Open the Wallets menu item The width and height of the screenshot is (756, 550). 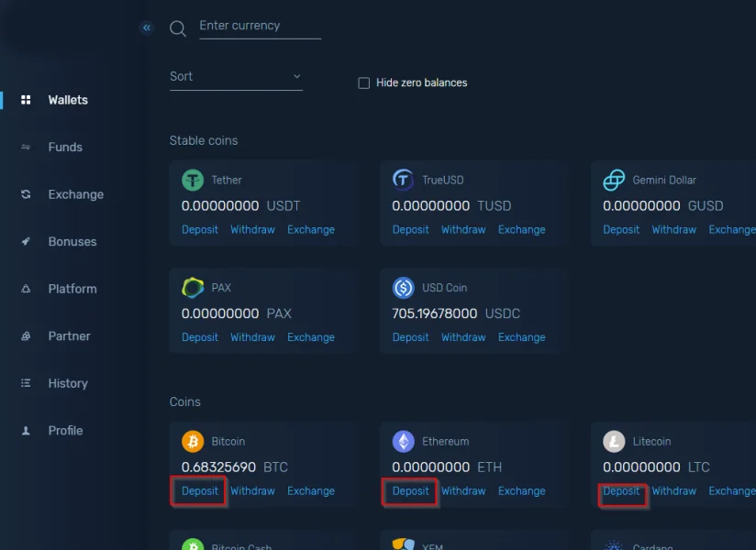68,100
